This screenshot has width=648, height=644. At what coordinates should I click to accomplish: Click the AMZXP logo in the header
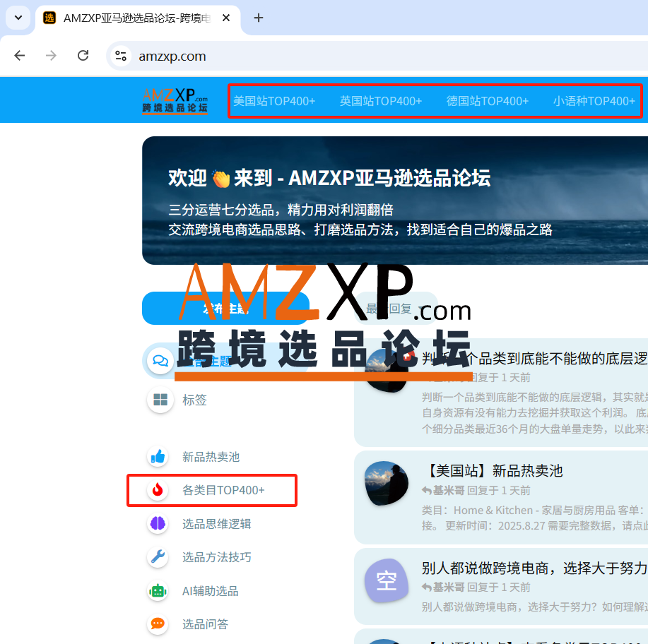pos(175,101)
